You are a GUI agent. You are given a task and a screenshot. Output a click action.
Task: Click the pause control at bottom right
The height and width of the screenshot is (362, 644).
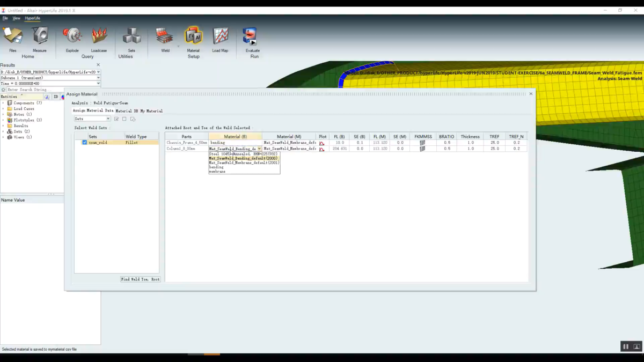pos(625,347)
